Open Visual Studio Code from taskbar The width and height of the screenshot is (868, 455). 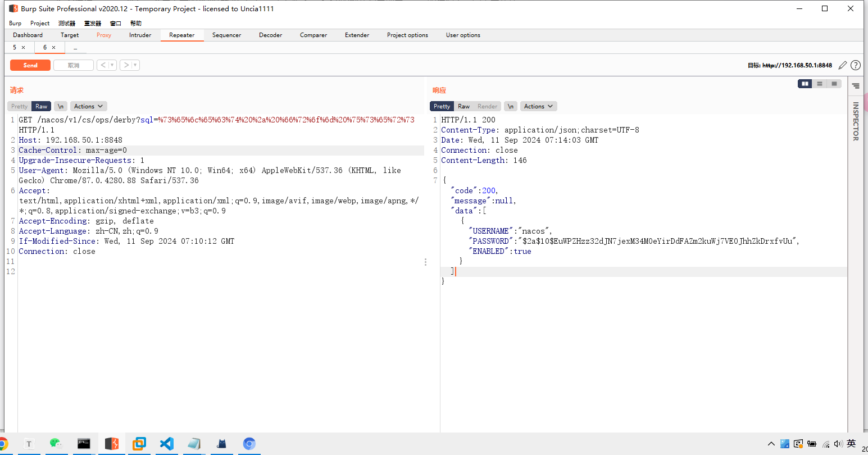pyautogui.click(x=167, y=444)
